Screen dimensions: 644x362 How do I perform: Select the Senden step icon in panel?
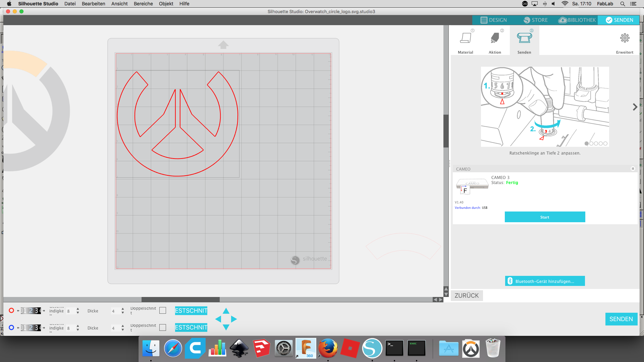coord(524,38)
